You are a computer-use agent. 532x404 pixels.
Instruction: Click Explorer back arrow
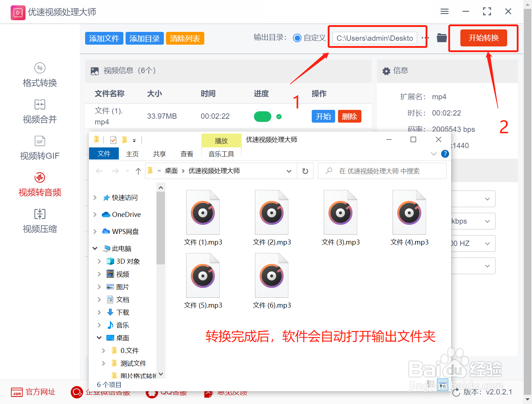(99, 171)
